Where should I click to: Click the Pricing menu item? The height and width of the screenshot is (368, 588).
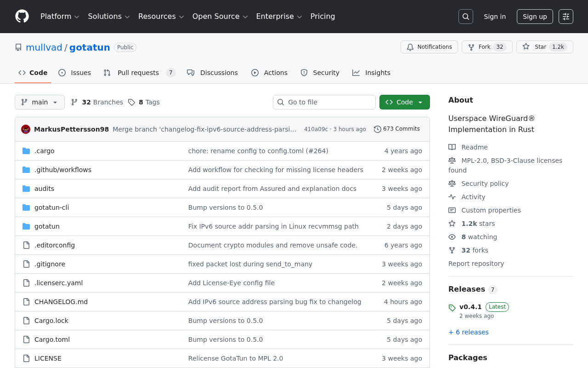coord(322,17)
